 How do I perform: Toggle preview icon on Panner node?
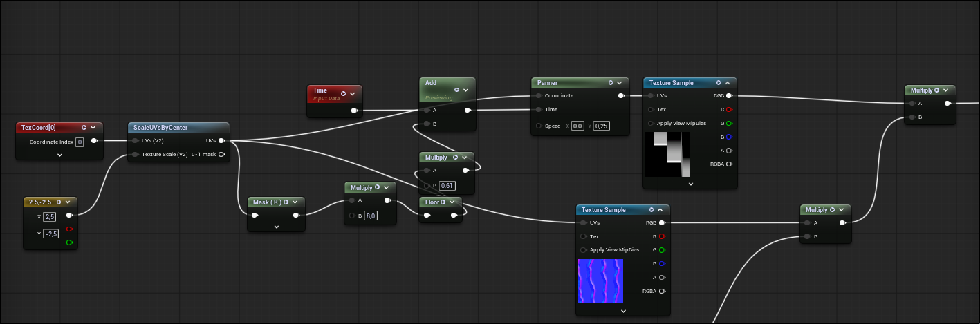[x=611, y=83]
